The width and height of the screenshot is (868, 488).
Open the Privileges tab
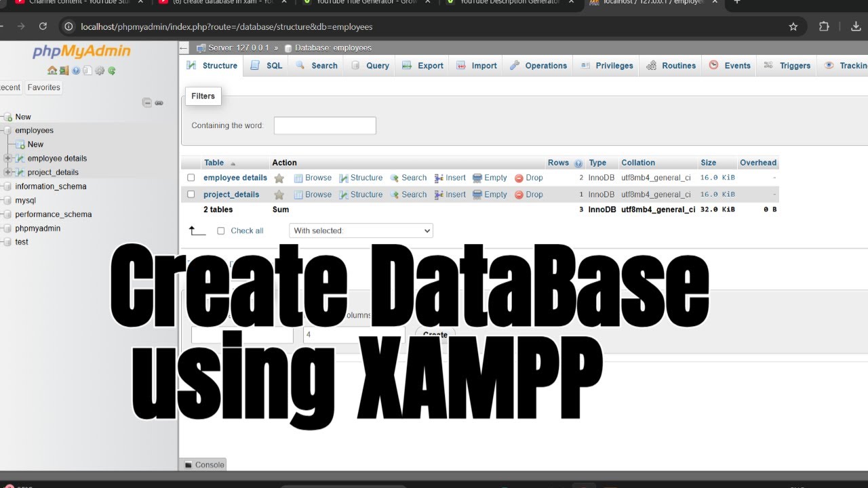coord(607,66)
